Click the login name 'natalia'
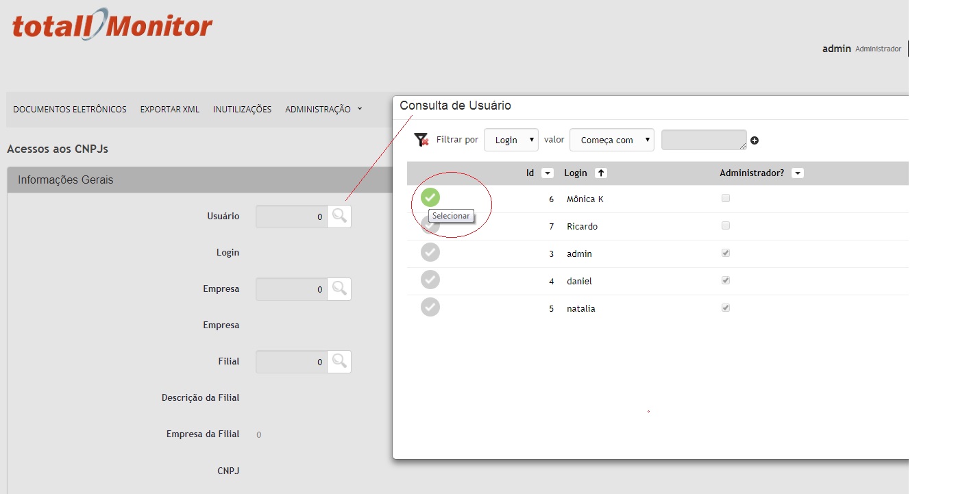The width and height of the screenshot is (980, 494). pyautogui.click(x=581, y=309)
